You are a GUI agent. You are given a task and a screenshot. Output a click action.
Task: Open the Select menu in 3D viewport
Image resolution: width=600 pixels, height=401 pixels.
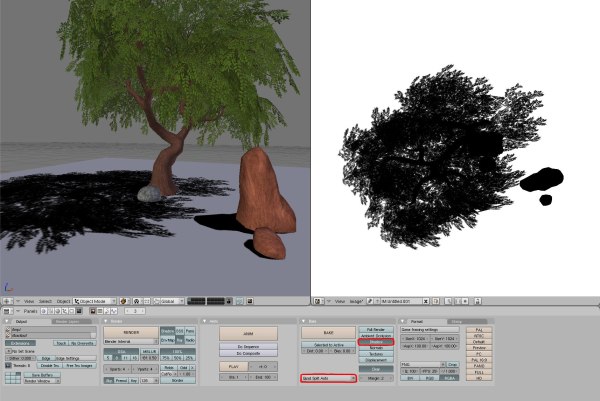click(45, 302)
